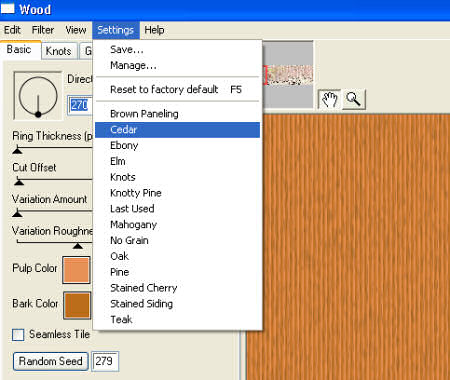Click the wood texture preview area
Image resolution: width=450 pixels, height=380 pixels.
pos(348,247)
